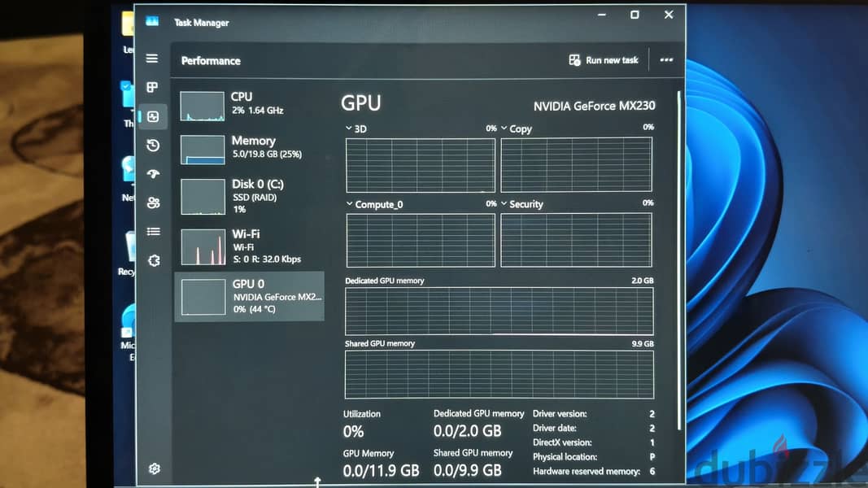Open the more options ellipsis menu

[666, 59]
